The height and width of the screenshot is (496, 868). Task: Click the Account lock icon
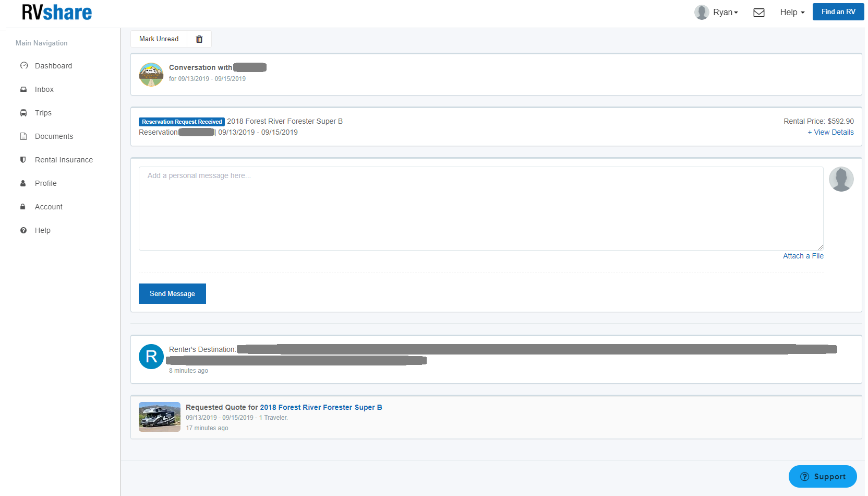tap(23, 207)
